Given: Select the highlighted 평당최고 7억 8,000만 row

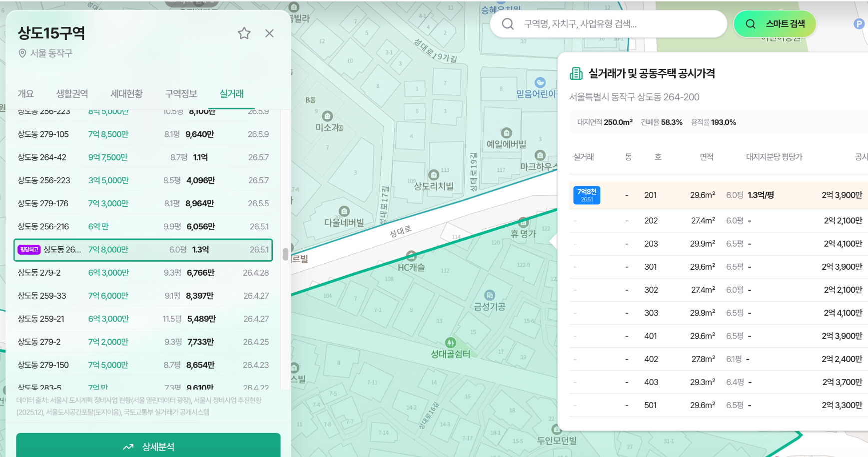Looking at the screenshot, I should (x=143, y=250).
